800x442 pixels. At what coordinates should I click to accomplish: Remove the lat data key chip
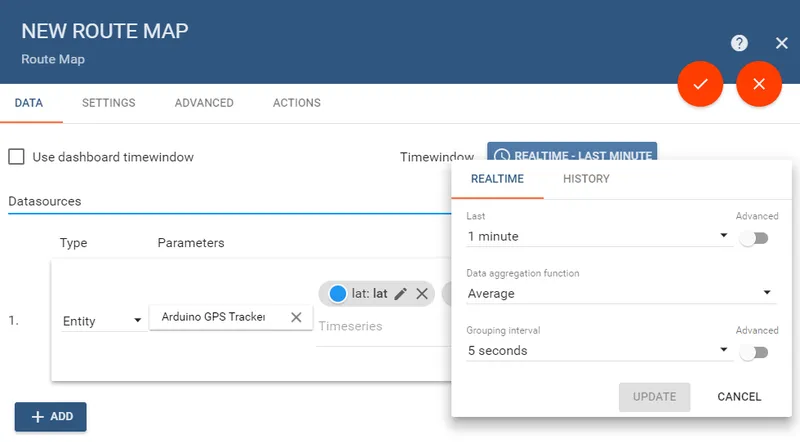pos(422,293)
